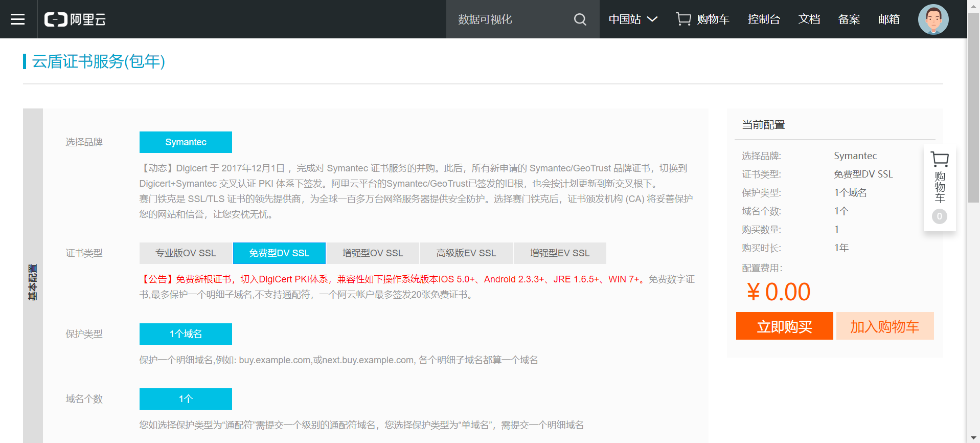Screen dimensions: 980x443
Task: Click the 购买时长 1年 value
Action: 841,248
